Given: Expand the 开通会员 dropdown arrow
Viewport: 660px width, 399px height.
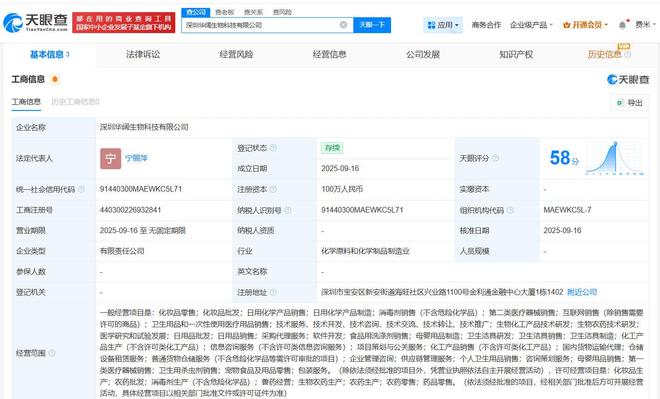Looking at the screenshot, I should tap(606, 25).
